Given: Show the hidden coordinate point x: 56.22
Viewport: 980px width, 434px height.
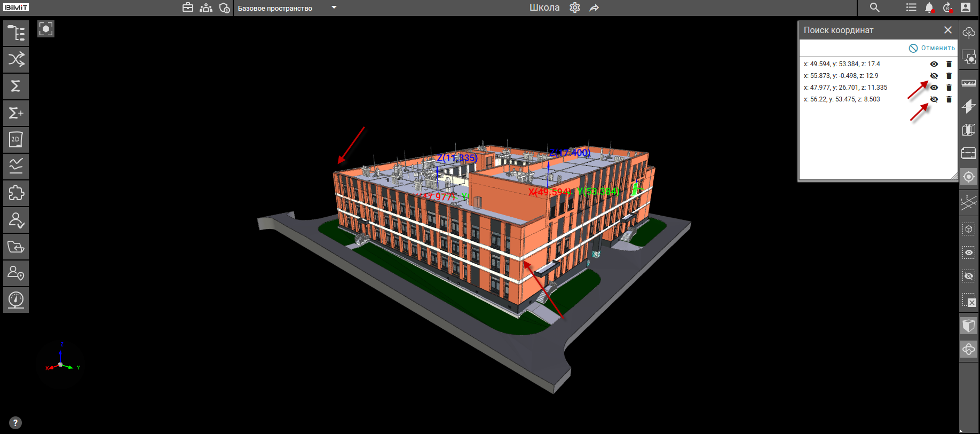Looking at the screenshot, I should pos(934,99).
